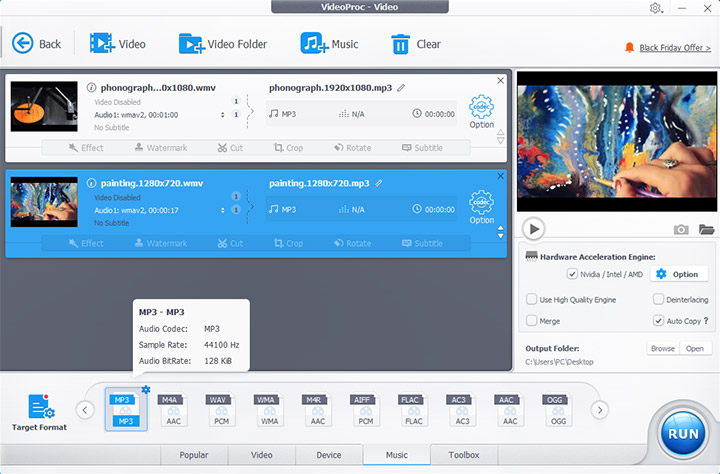Open Crop for the phonograph file
Screen dimensions: 720x474
pyautogui.click(x=288, y=147)
